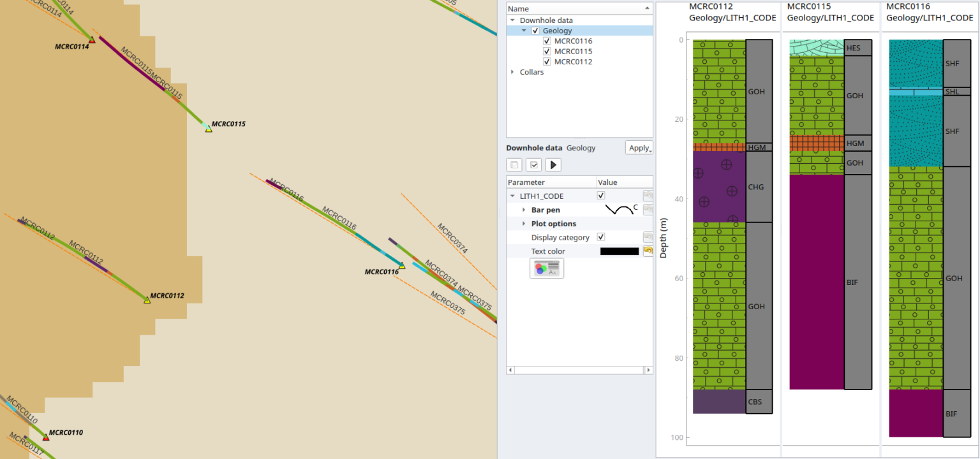This screenshot has width=980, height=459.
Task: Click the BIF interval in MCRC0115 log
Action: tap(817, 280)
